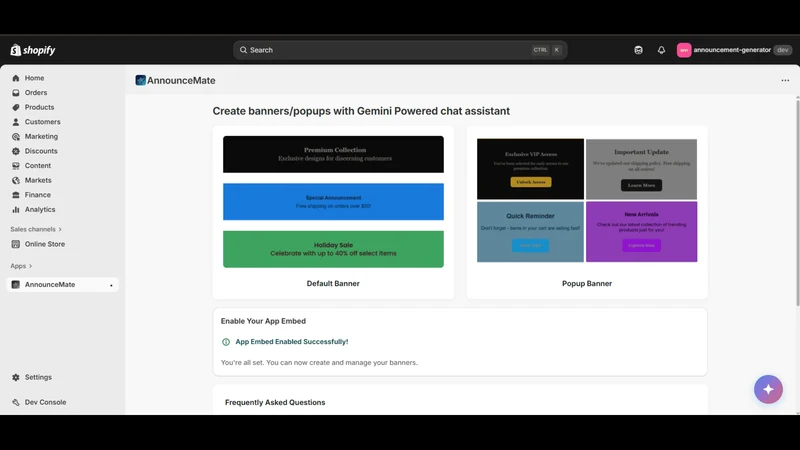Click the AnnounceMate header logo icon

[140, 80]
